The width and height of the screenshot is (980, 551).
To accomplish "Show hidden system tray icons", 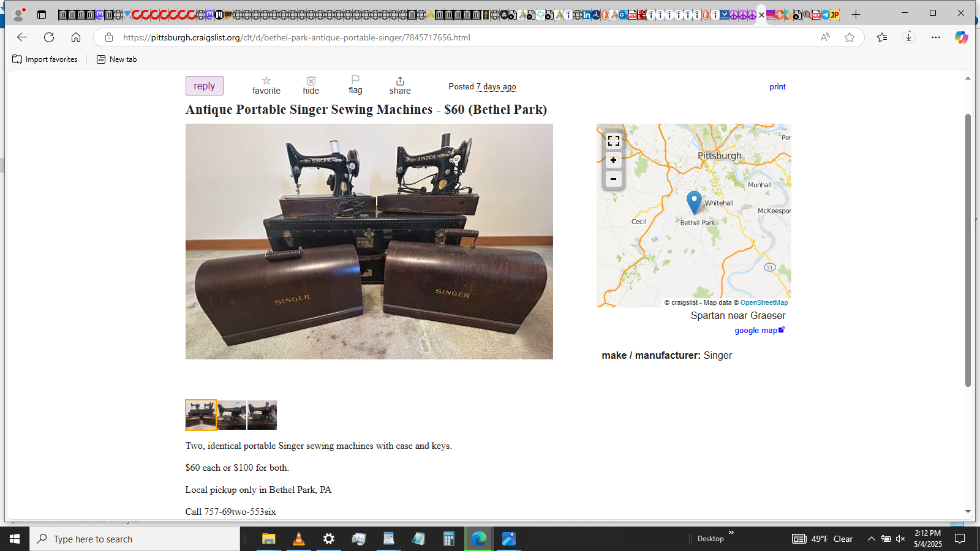I will (x=871, y=539).
